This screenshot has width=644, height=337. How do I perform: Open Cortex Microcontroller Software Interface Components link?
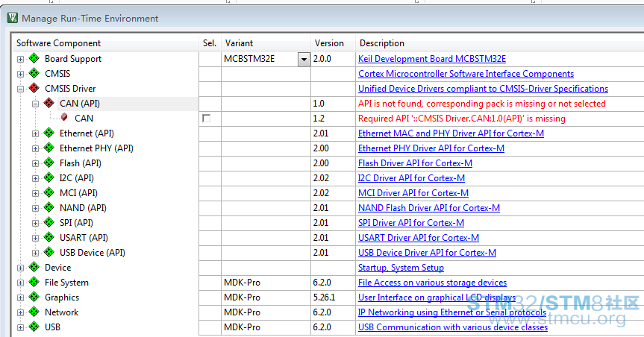pyautogui.click(x=466, y=74)
